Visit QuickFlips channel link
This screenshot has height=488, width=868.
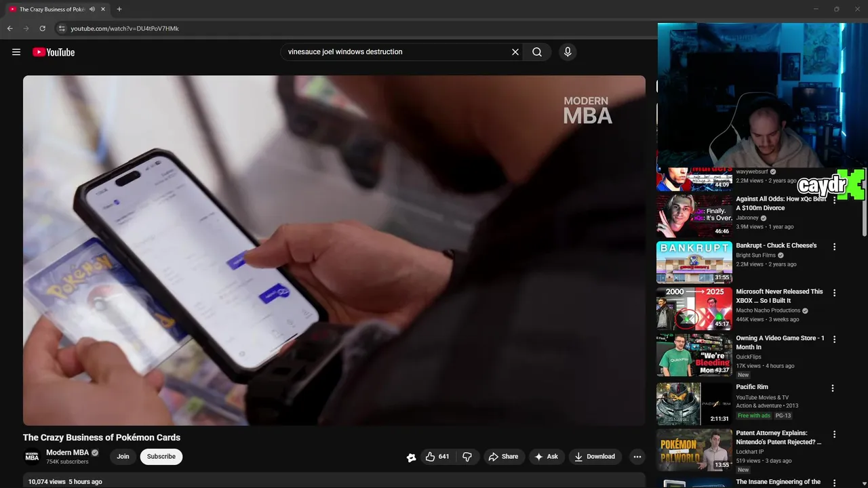pos(749,357)
